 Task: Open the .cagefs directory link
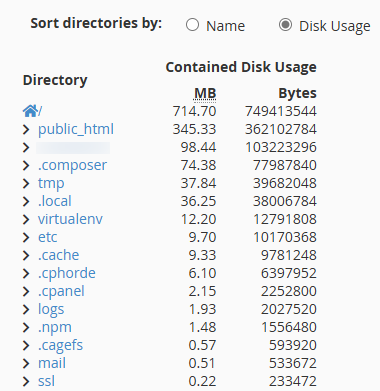(x=60, y=346)
